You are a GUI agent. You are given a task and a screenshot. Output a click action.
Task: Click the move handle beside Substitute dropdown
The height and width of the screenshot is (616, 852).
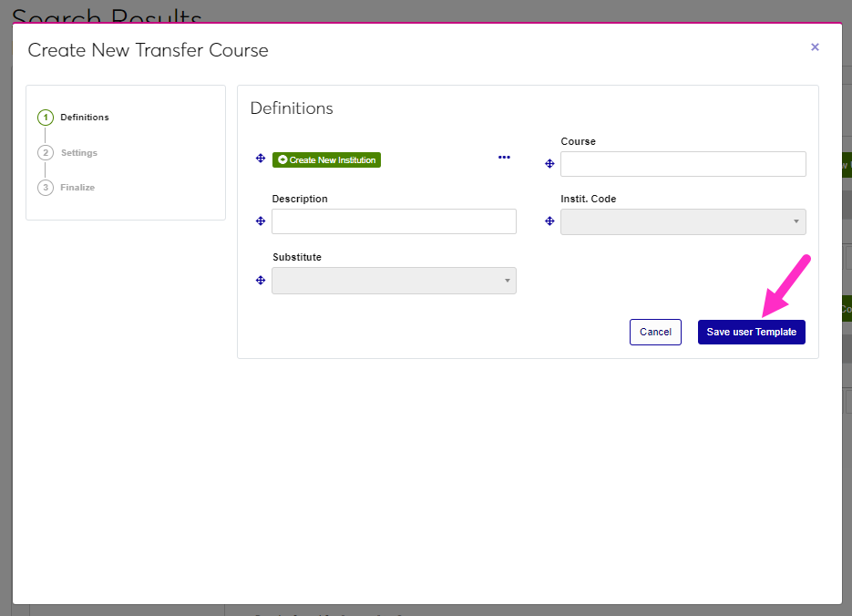point(261,281)
